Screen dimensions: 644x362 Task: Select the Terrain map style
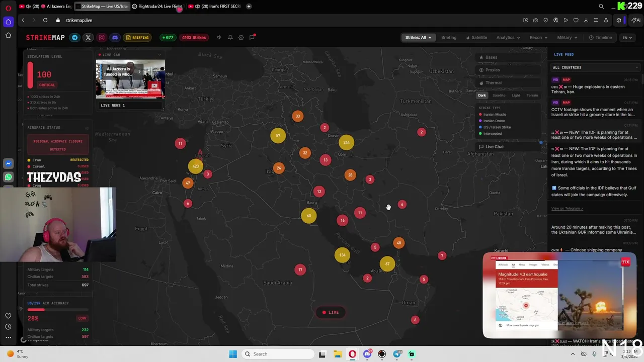(532, 96)
